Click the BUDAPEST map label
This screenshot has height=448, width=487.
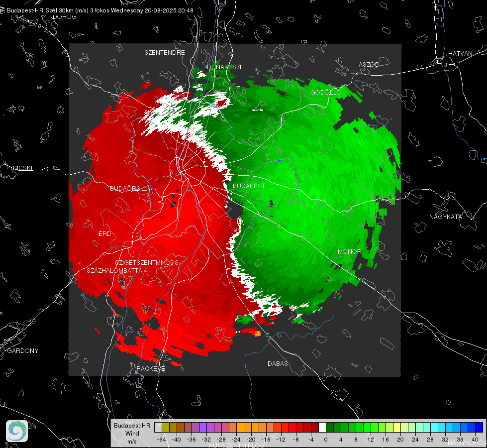pos(249,186)
